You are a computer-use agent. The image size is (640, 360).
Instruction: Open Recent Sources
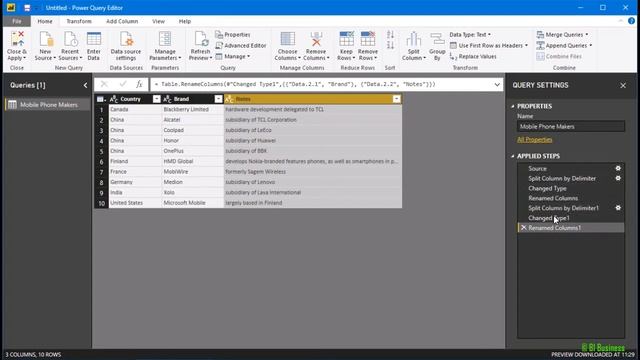70,46
